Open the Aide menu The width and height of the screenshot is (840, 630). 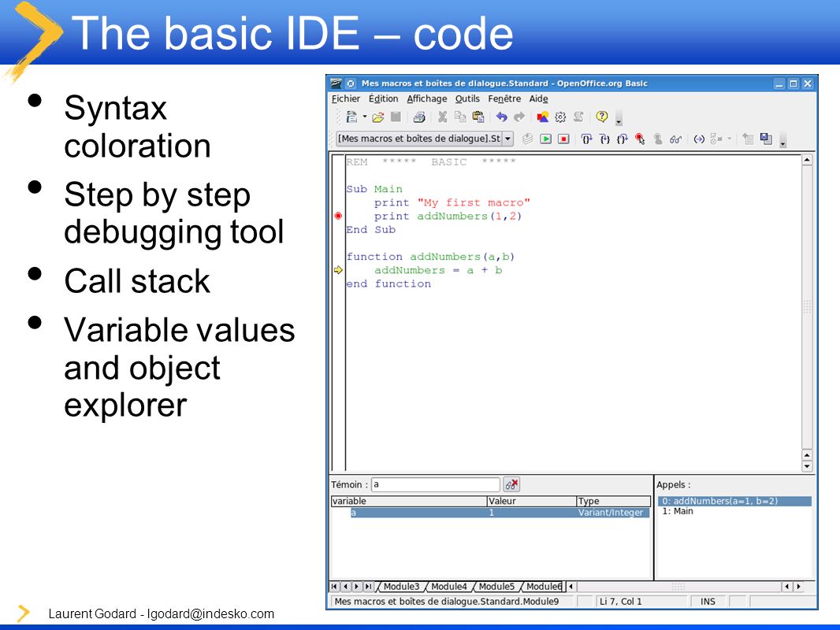tap(538, 98)
